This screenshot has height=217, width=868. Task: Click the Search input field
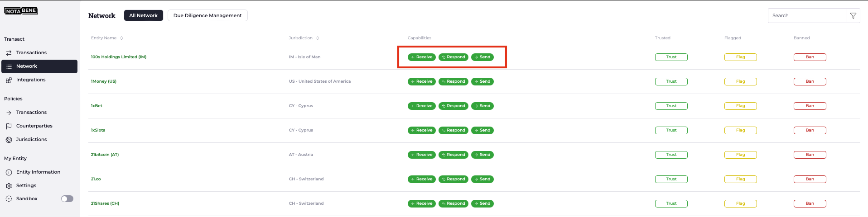(807, 15)
